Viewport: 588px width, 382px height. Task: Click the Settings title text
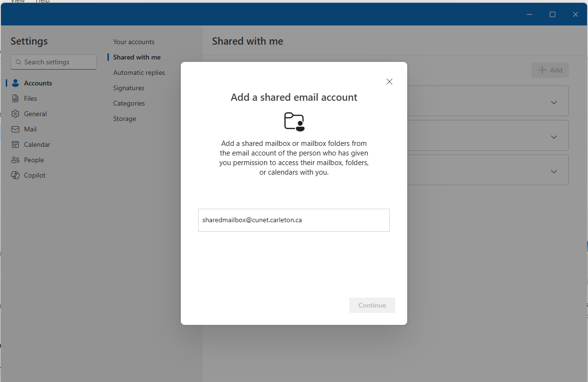click(x=29, y=41)
